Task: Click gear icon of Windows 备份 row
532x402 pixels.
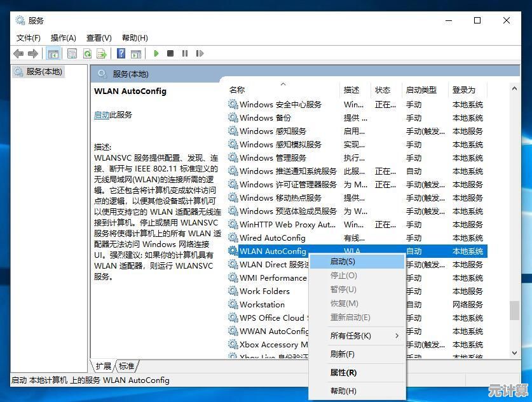Action: tap(233, 117)
